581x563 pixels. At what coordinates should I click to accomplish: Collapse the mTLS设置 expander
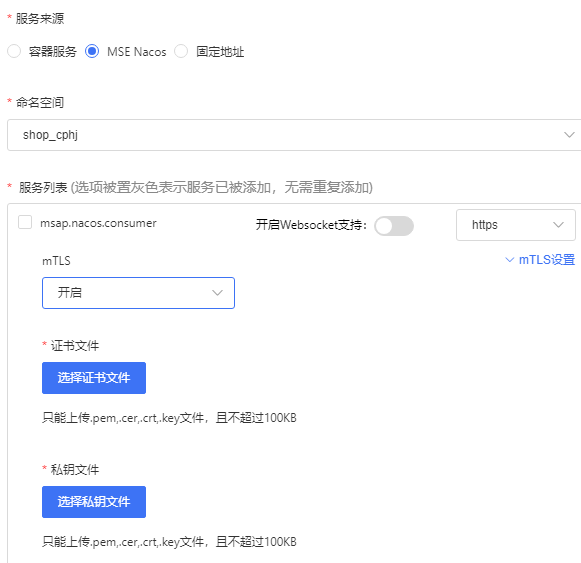tap(540, 260)
